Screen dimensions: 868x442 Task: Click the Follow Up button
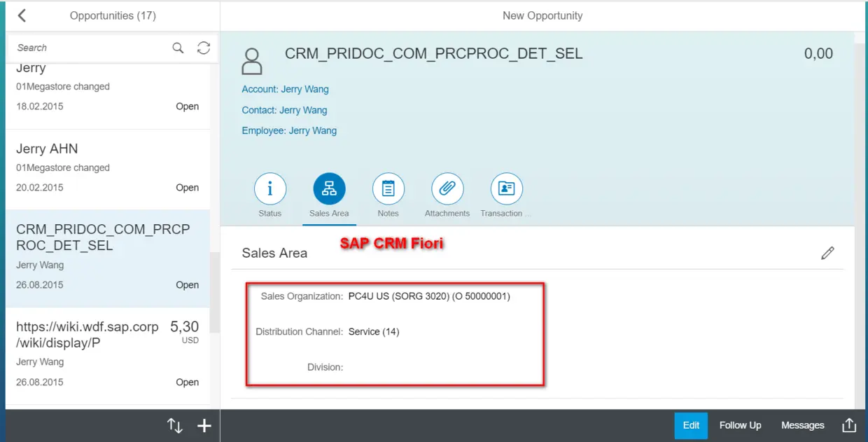740,425
